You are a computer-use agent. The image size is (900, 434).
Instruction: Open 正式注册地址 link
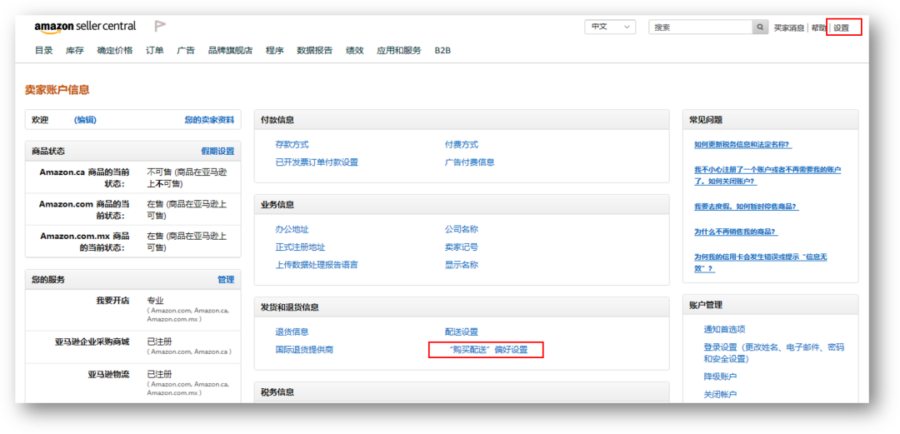(x=300, y=247)
